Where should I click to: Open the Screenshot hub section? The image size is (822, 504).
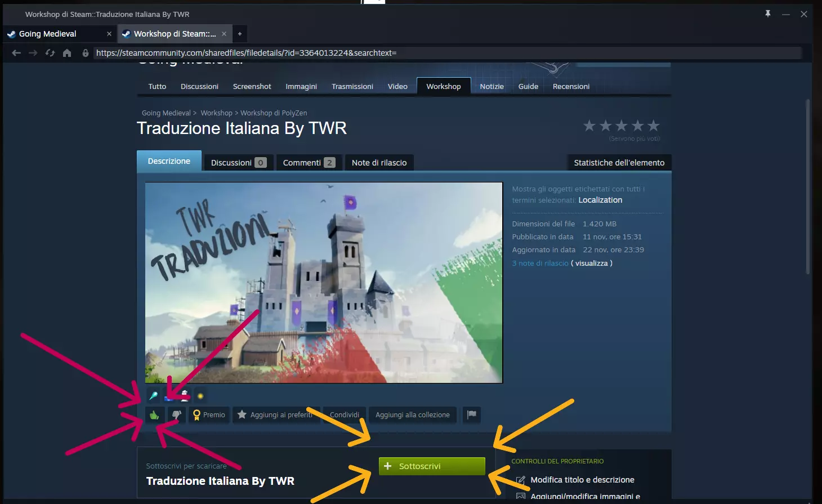(252, 87)
